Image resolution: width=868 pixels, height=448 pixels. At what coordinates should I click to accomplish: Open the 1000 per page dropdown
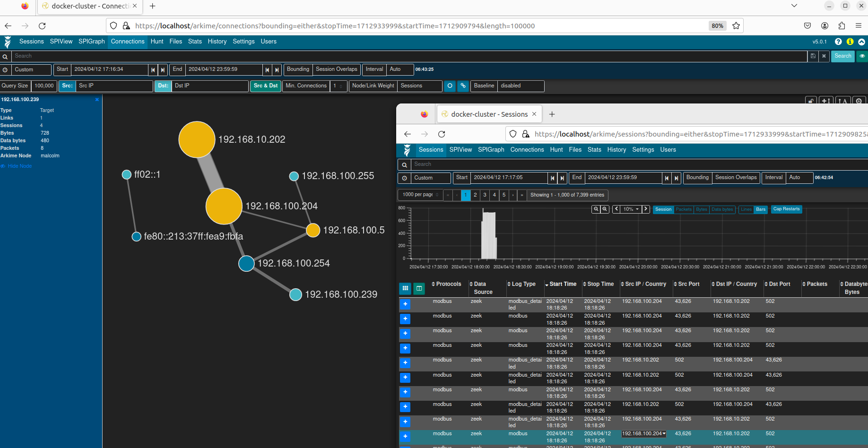pyautogui.click(x=420, y=195)
